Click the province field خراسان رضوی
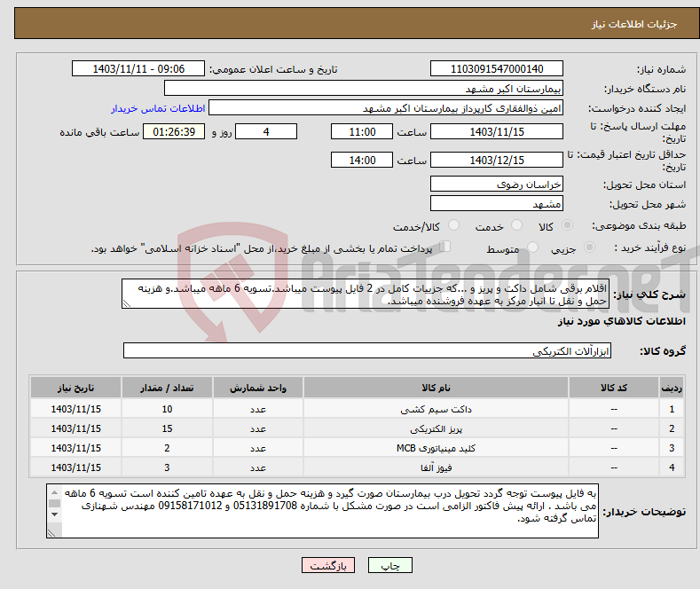Image resolution: width=700 pixels, height=589 pixels. (x=497, y=185)
